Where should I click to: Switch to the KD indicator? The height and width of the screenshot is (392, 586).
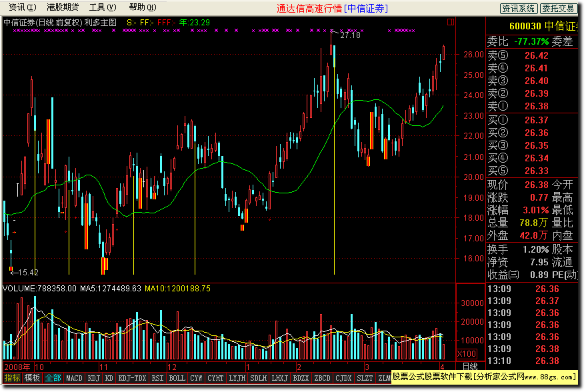(109, 378)
